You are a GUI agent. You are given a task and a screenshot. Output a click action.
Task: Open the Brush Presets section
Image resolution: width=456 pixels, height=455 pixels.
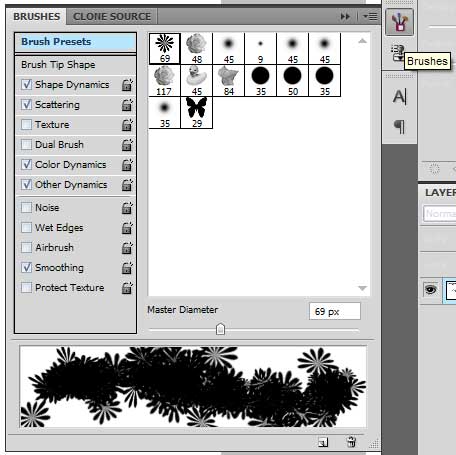75,42
